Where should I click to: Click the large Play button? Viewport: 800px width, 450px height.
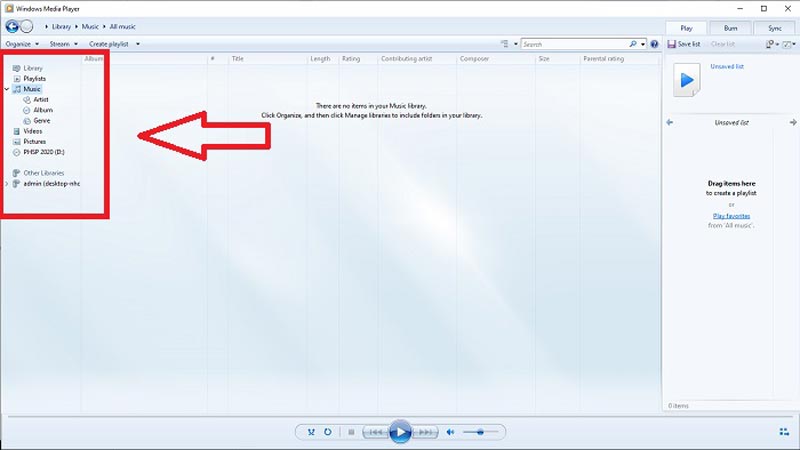400,432
